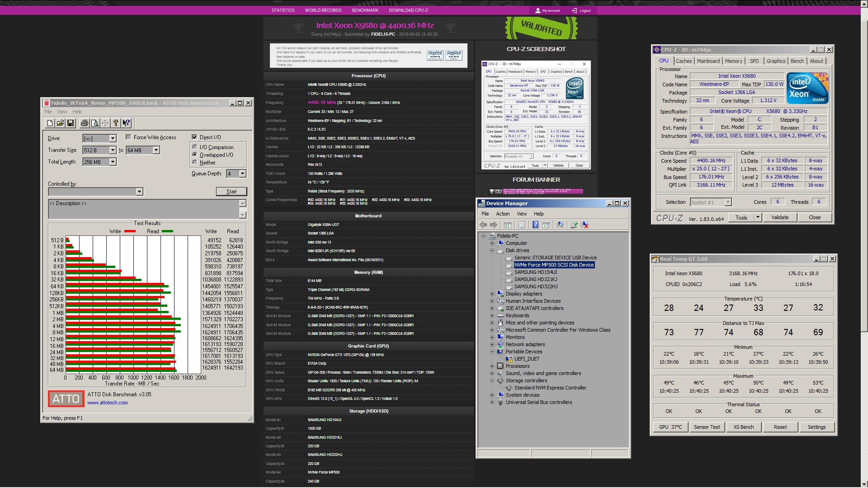Click the ATTO red logo

[x=66, y=399]
